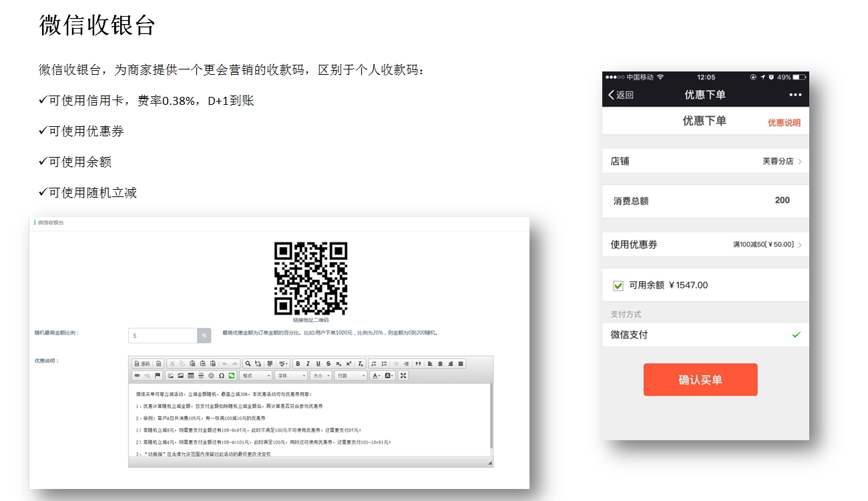The height and width of the screenshot is (501, 868).
Task: Open the text color dropdown
Action: pos(376,375)
